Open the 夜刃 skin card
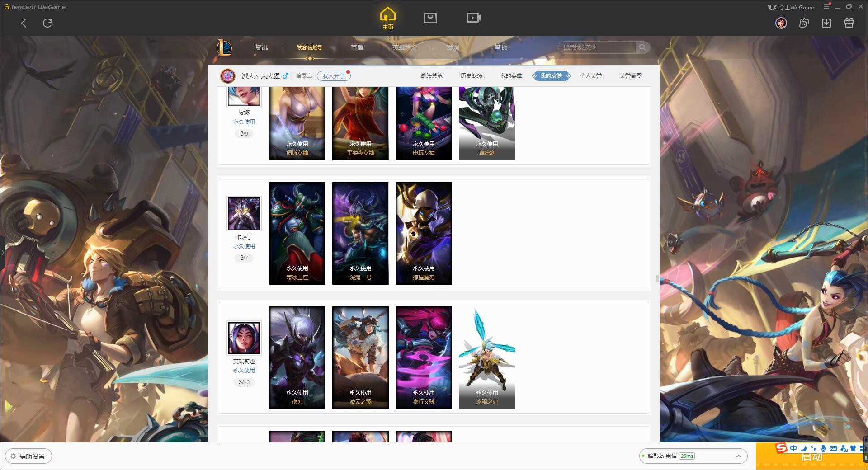Viewport: 868px width, 470px height. 297,357
